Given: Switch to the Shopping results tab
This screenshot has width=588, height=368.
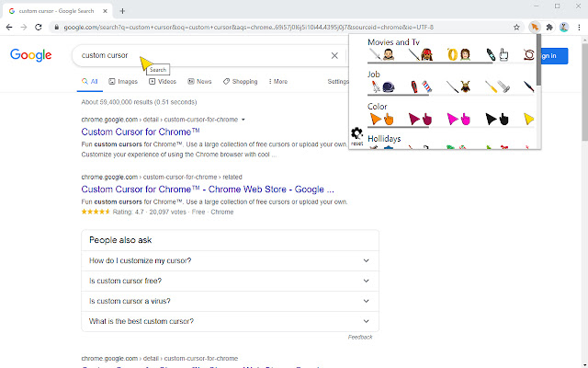Looking at the screenshot, I should [240, 82].
